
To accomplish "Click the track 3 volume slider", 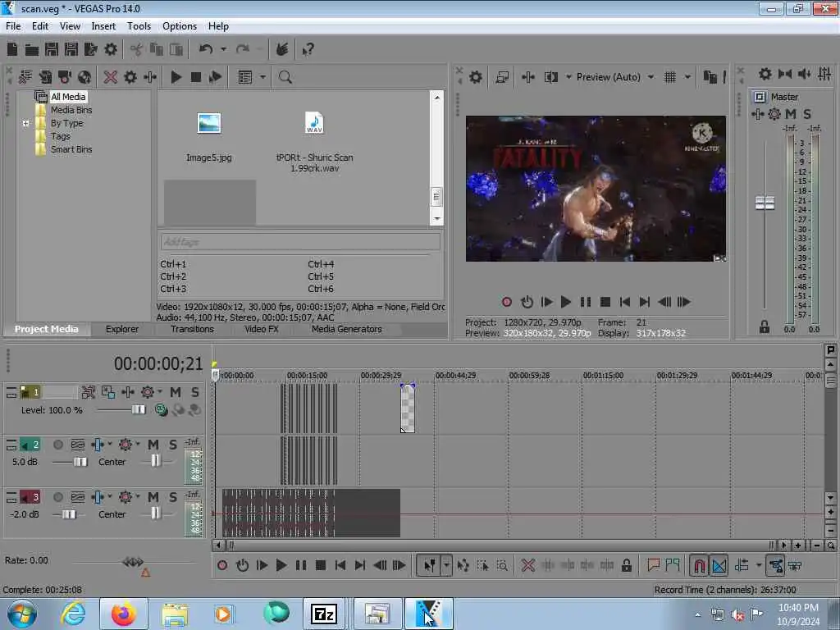I will (69, 514).
